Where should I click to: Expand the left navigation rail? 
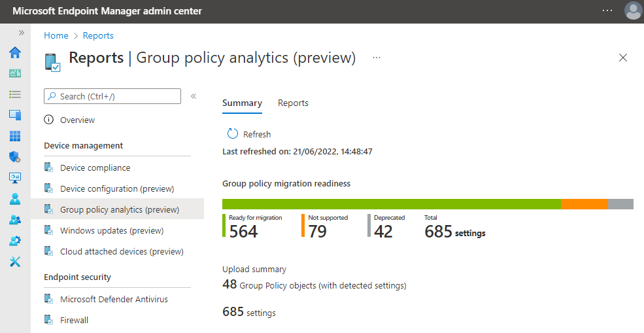22,33
